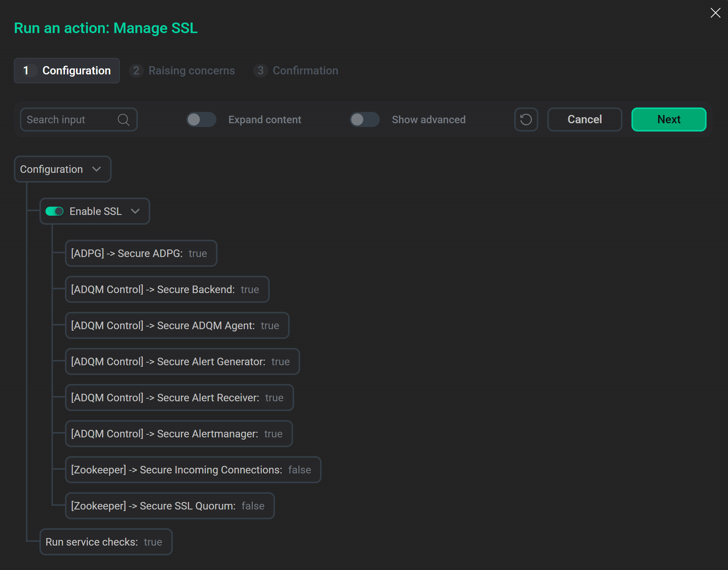Click the close X in the top corner
Image resolution: width=728 pixels, height=570 pixels.
[715, 13]
